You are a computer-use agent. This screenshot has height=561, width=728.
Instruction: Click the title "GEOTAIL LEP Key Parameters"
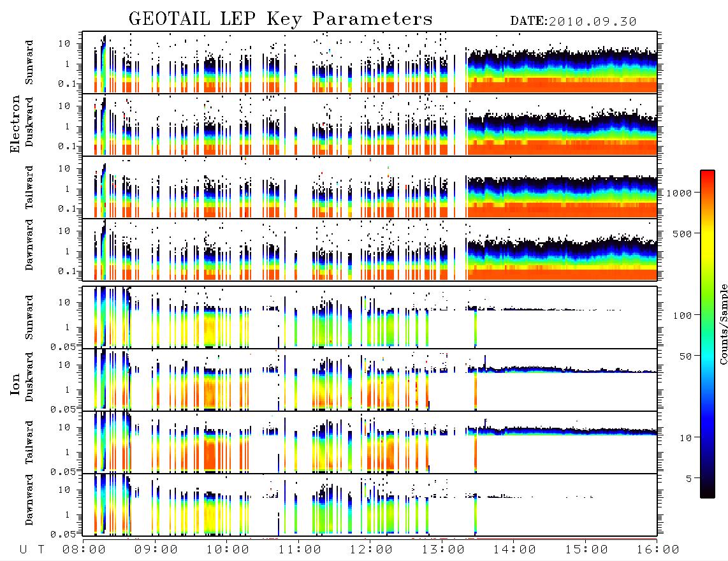(x=280, y=19)
